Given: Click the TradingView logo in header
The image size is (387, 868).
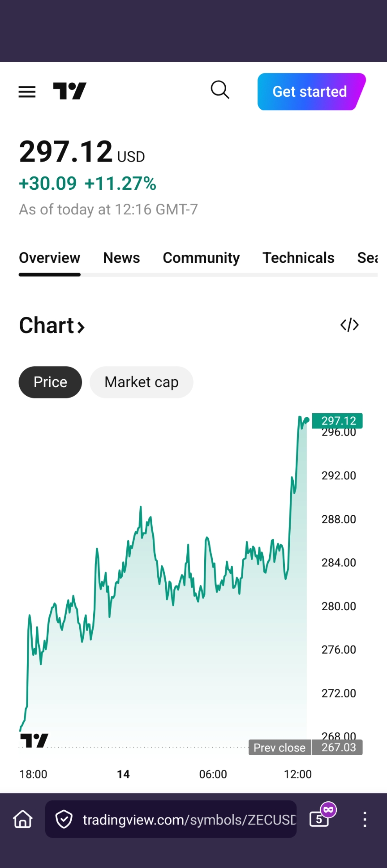Looking at the screenshot, I should (69, 91).
